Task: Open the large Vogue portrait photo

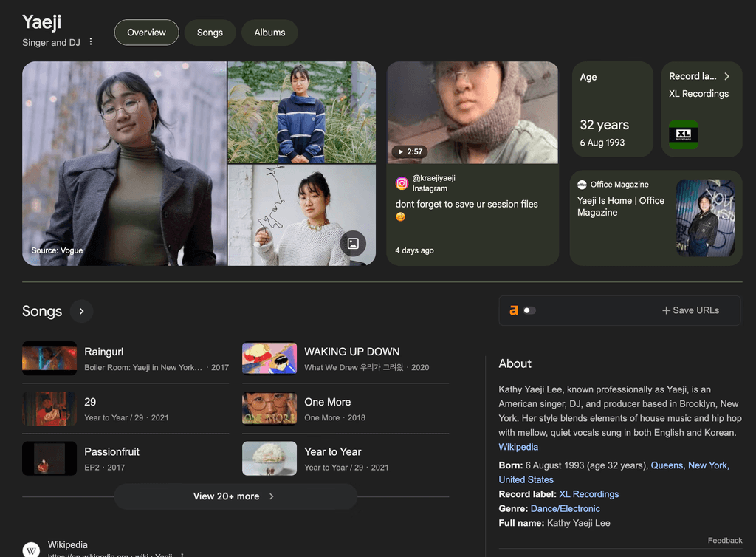Action: [x=124, y=163]
